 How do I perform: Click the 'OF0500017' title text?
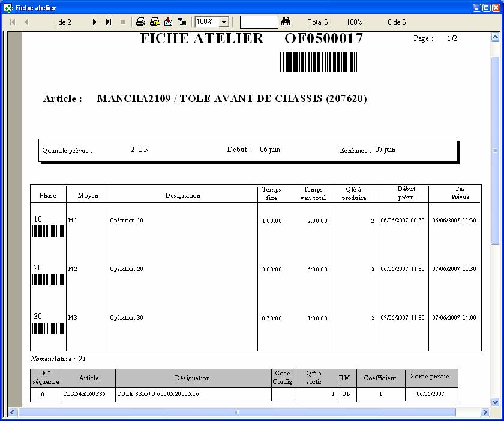point(323,38)
